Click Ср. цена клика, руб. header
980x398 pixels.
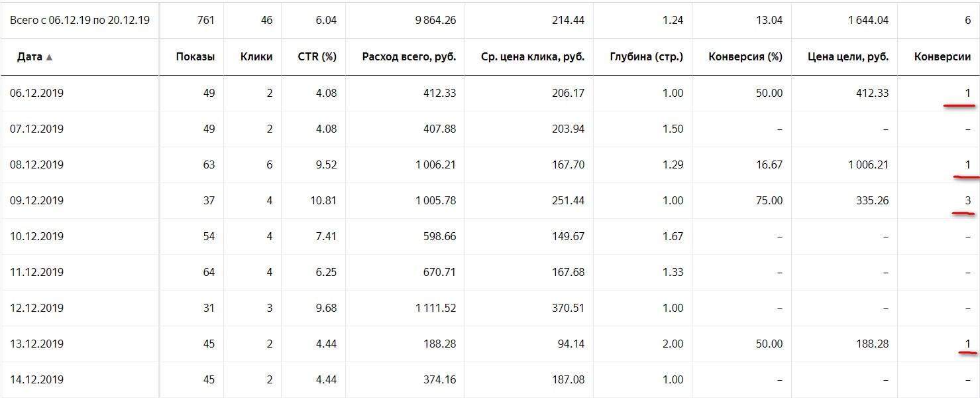click(533, 57)
